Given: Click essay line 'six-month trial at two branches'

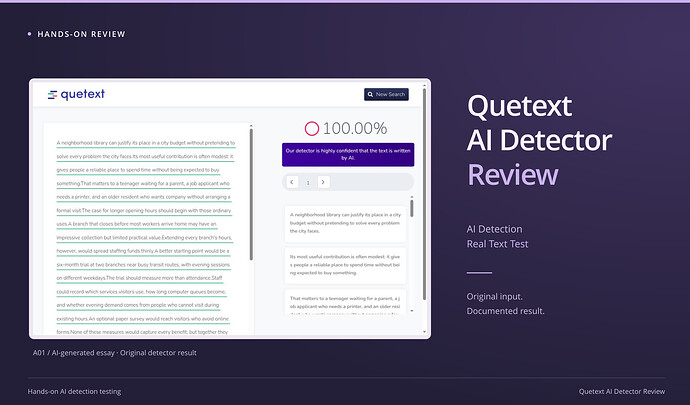Looking at the screenshot, I should pyautogui.click(x=143, y=265).
